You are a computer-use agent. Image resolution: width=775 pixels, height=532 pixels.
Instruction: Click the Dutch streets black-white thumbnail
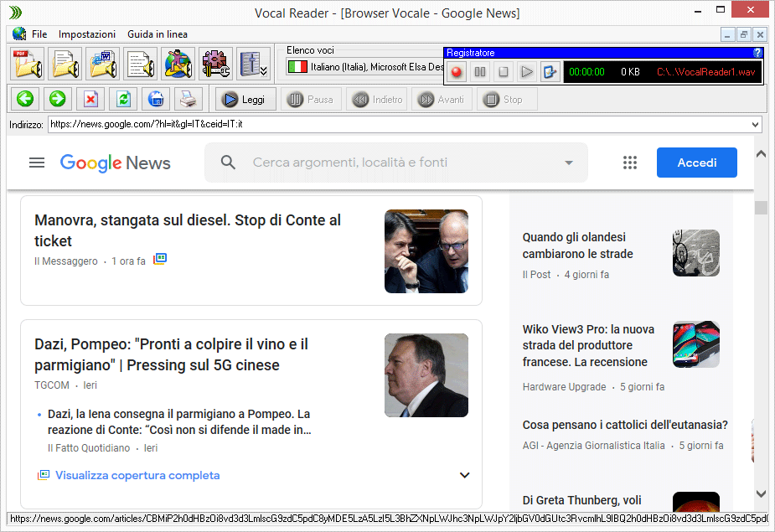(x=696, y=253)
